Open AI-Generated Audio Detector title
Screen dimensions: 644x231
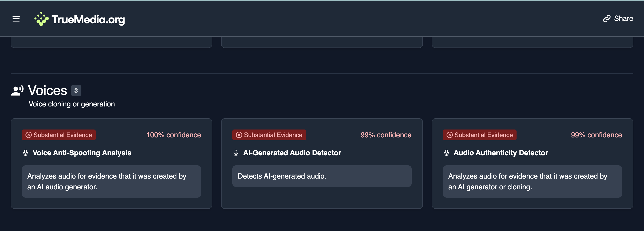(292, 153)
